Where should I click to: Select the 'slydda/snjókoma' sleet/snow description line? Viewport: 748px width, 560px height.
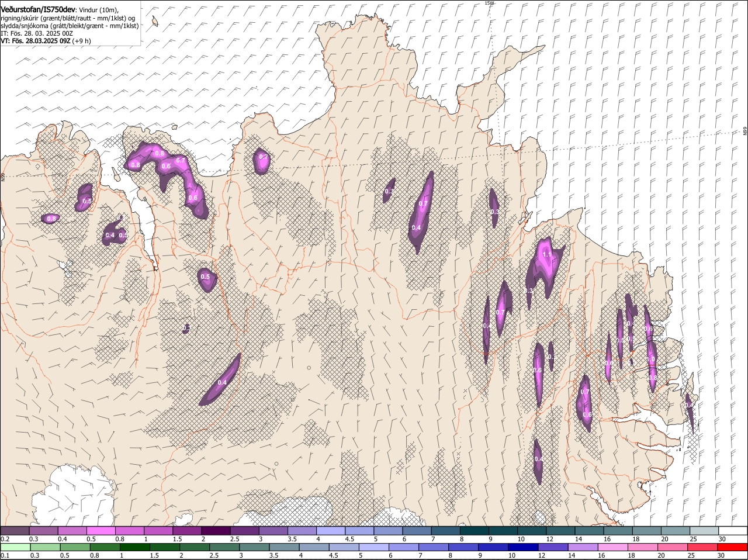pos(70,26)
